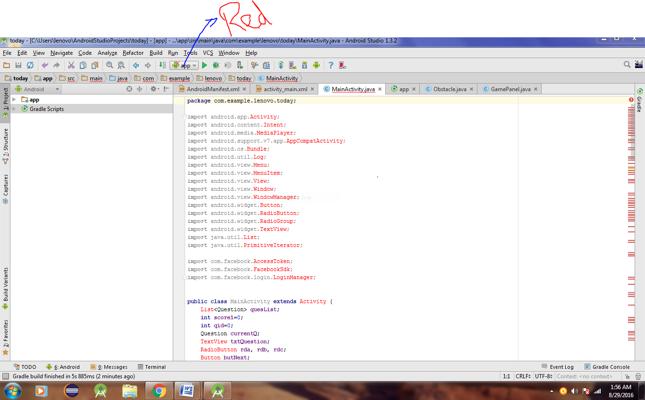Click the scroll from source target icon
Viewport: 645px width, 400px height.
[x=129, y=89]
